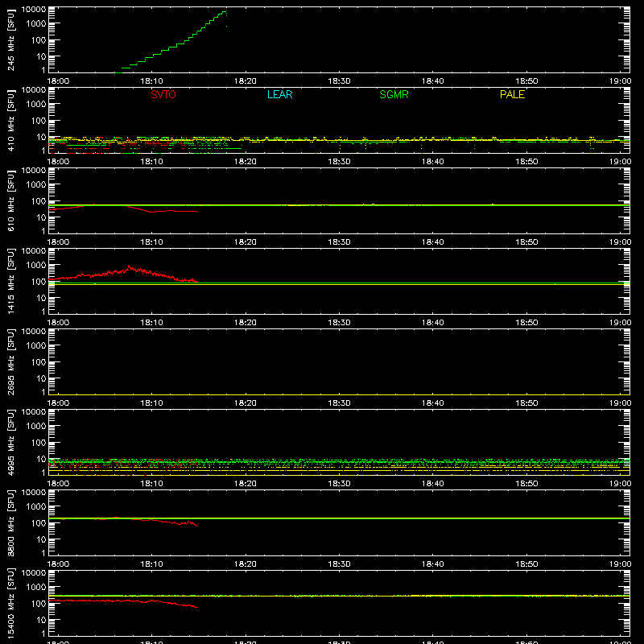This screenshot has height=644, width=644.
Task: Click the 18:30 tick label under 8800 MHz panel
Action: [x=339, y=564]
